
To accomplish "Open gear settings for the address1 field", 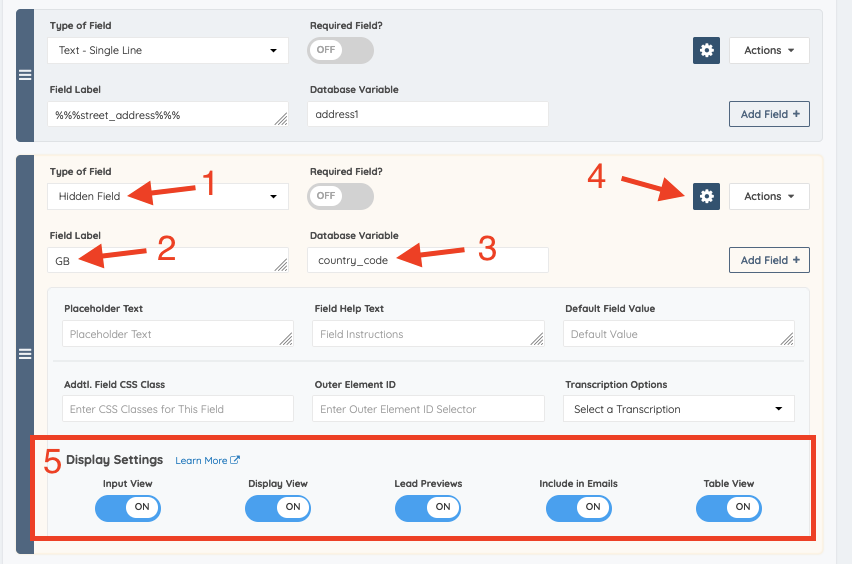I will pos(706,51).
